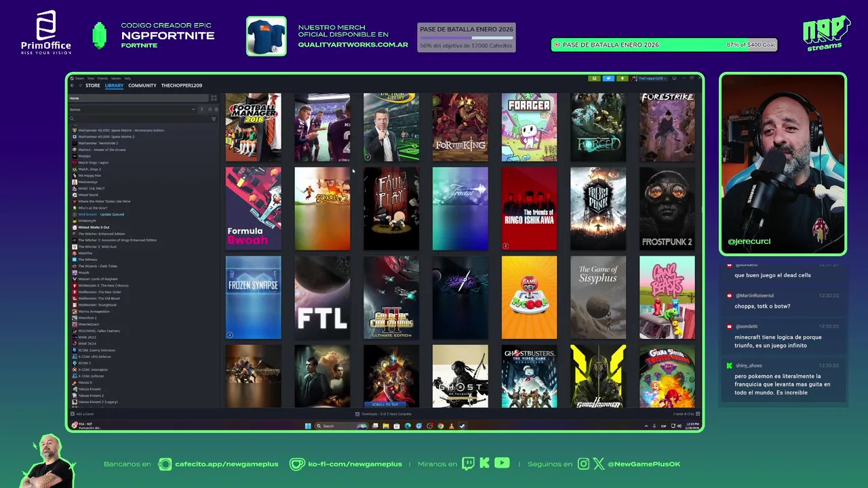Click the forward navigation arrow
The height and width of the screenshot is (488, 868).
80,85
